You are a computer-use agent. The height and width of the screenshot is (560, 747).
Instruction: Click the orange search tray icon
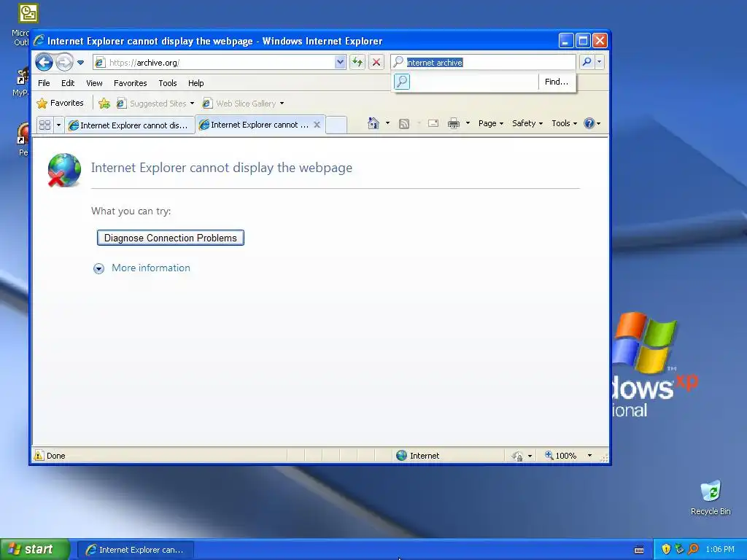pos(693,549)
